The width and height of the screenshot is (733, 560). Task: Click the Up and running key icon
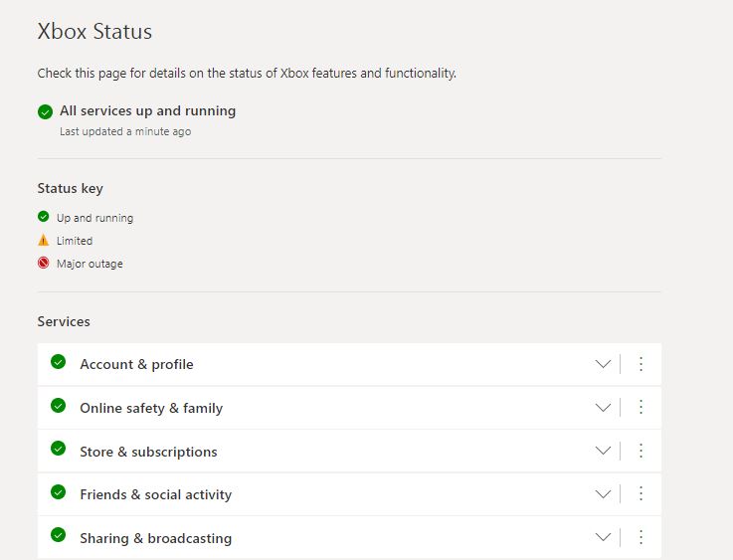click(43, 217)
